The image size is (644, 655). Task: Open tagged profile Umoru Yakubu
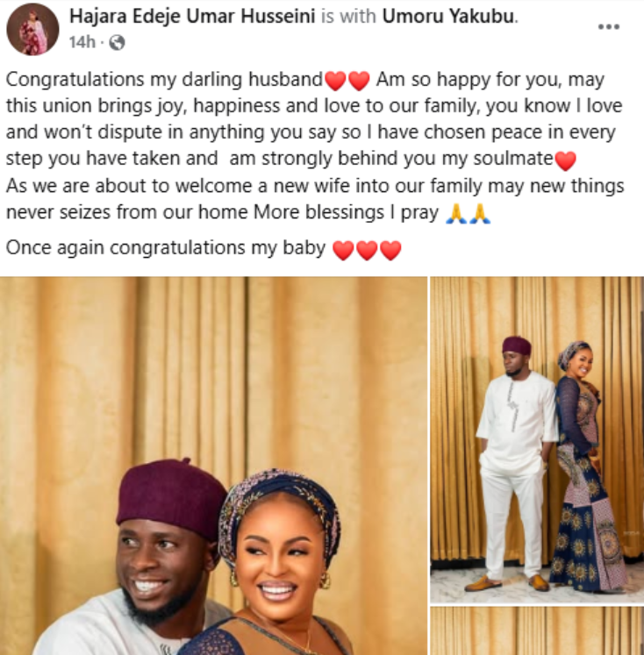pos(448,17)
